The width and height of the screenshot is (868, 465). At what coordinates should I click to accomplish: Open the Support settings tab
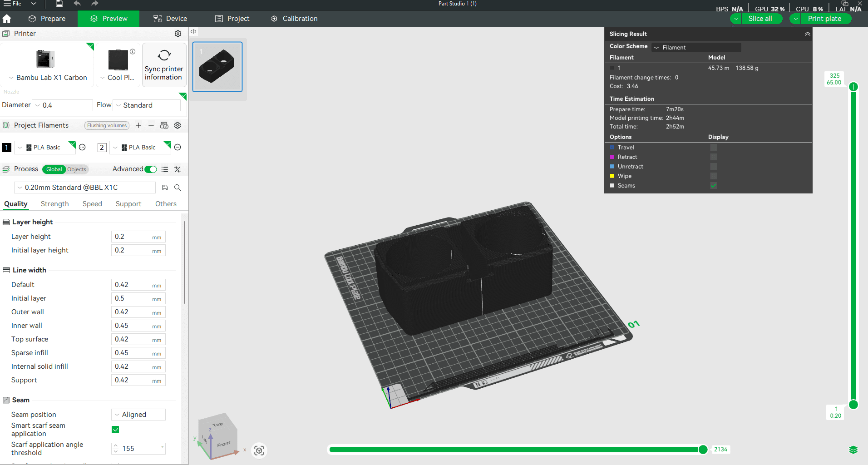pos(128,204)
